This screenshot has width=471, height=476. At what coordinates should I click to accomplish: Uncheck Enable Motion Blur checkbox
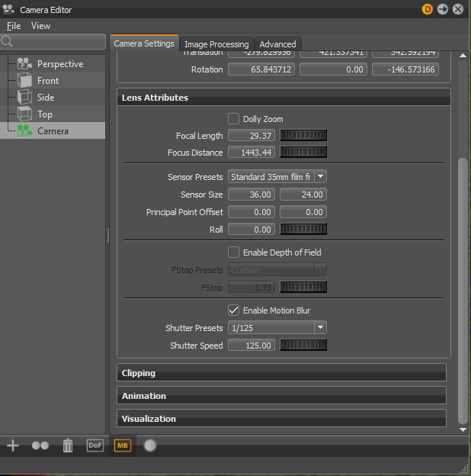click(x=233, y=310)
